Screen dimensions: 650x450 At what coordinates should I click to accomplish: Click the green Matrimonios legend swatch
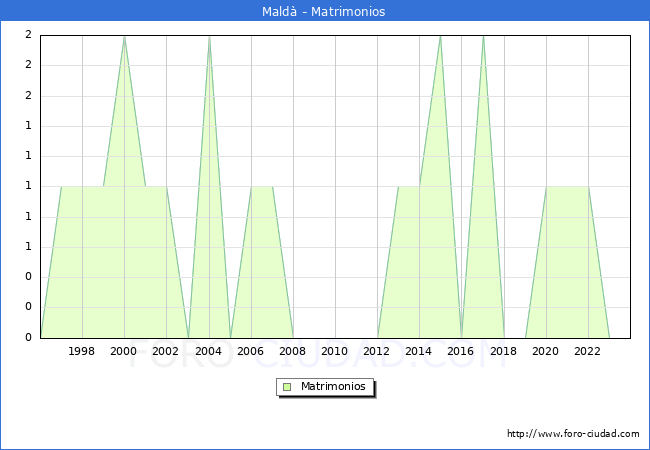pos(287,387)
